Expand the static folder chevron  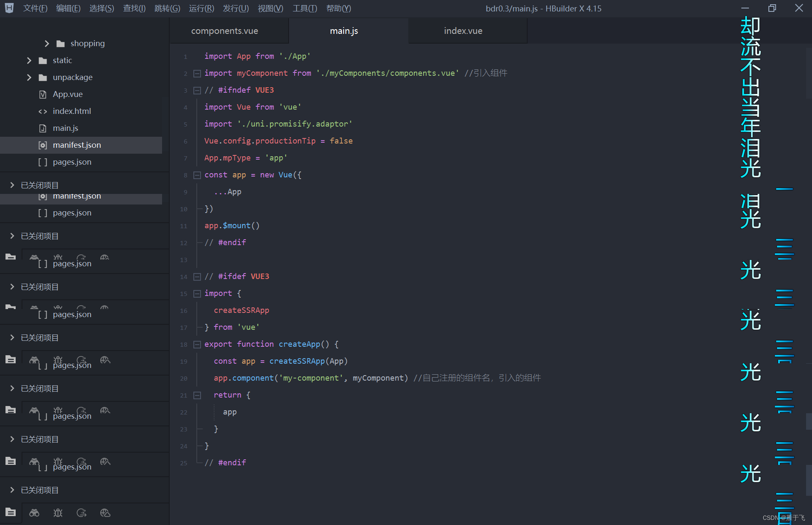(x=29, y=61)
